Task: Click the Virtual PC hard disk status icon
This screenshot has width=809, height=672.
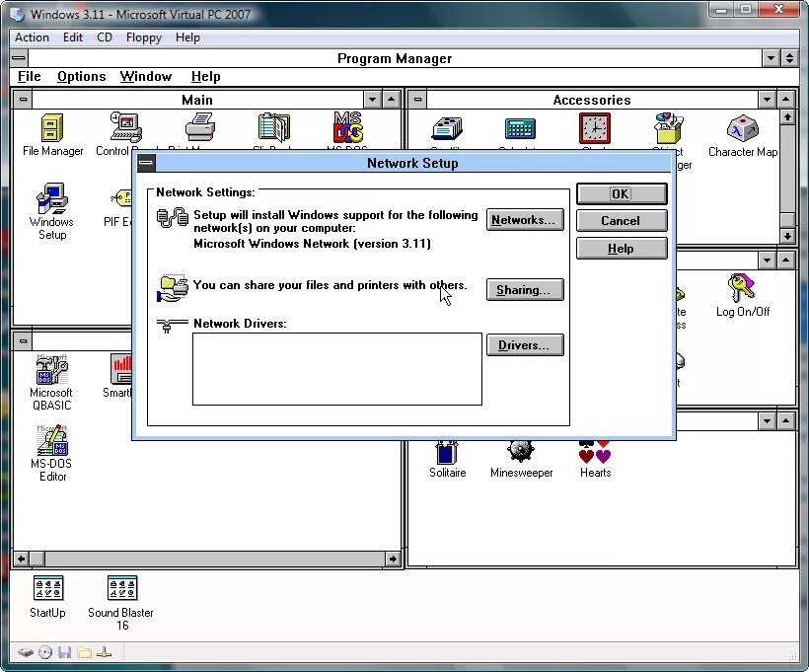Action: click(x=26, y=652)
